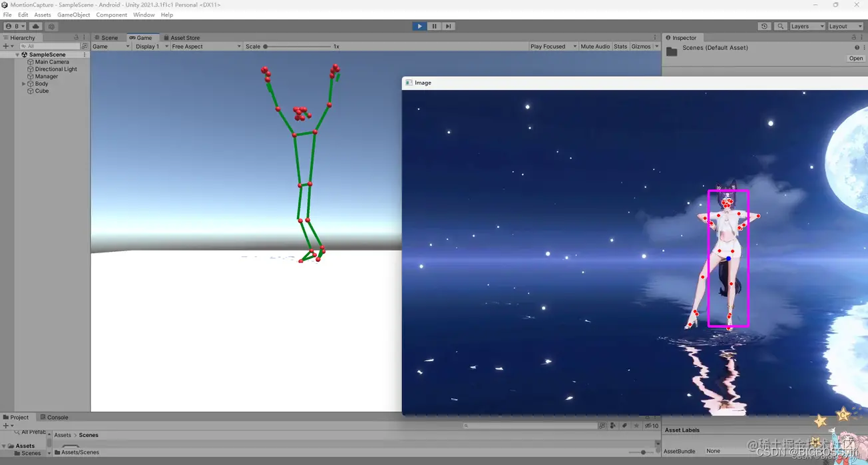Expand the Body object in Hierarchy
This screenshot has width=868, height=465.
(24, 84)
